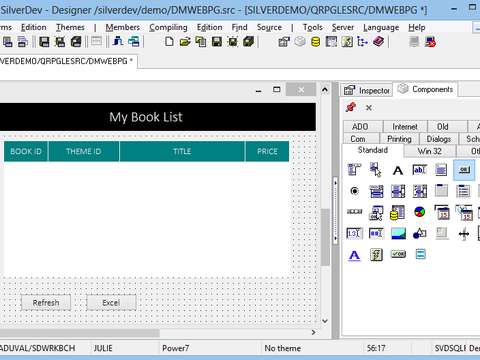Viewport: 480px width, 360px height.
Task: Select the green checkmark OK button component
Action: (x=398, y=254)
